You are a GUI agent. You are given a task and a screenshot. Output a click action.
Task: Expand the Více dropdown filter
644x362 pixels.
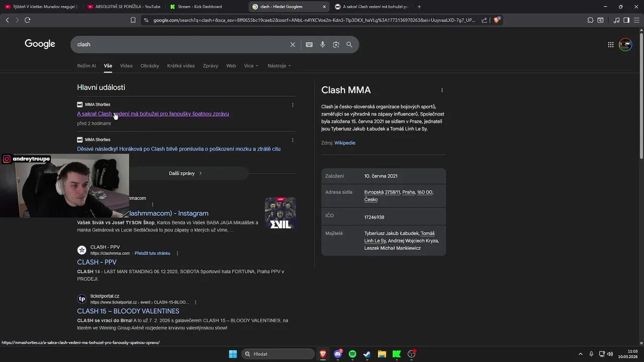(x=251, y=66)
